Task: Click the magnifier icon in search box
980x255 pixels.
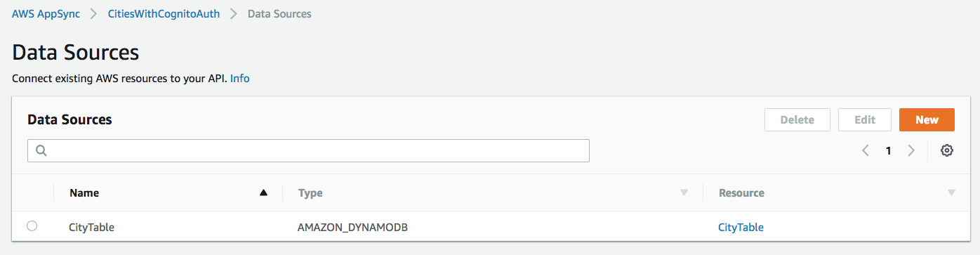Action: coord(41,150)
